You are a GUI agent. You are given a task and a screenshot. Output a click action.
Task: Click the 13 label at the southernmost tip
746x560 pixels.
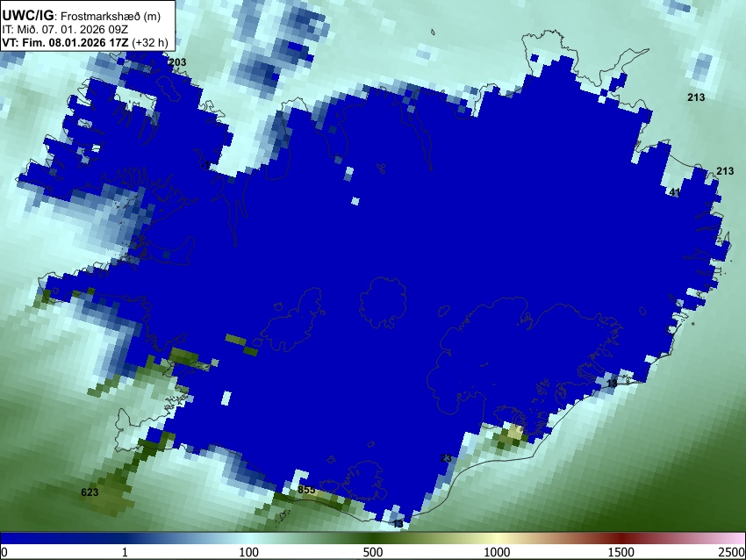click(398, 524)
